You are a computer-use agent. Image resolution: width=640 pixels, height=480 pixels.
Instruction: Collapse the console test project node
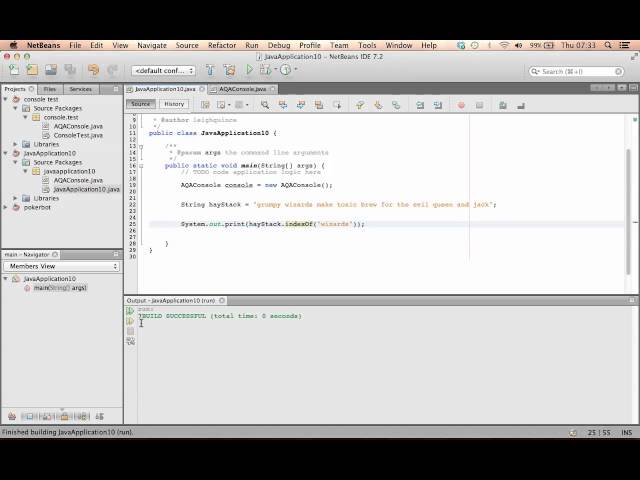coord(6,99)
